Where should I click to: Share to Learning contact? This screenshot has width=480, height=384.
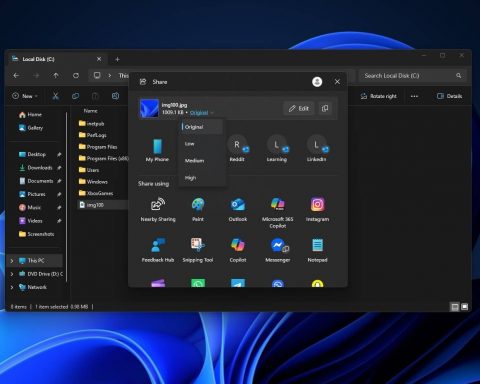point(277,149)
